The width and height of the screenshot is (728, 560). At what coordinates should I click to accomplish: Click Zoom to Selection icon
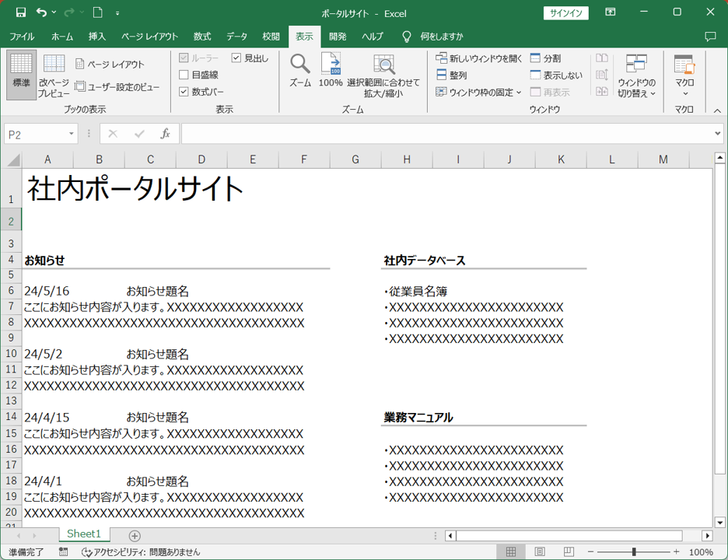383,69
